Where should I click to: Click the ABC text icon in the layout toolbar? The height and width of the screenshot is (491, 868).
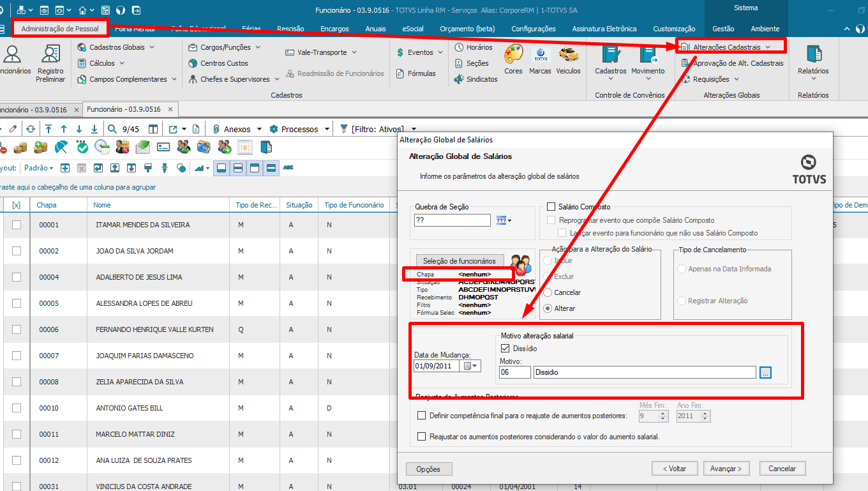[x=288, y=168]
